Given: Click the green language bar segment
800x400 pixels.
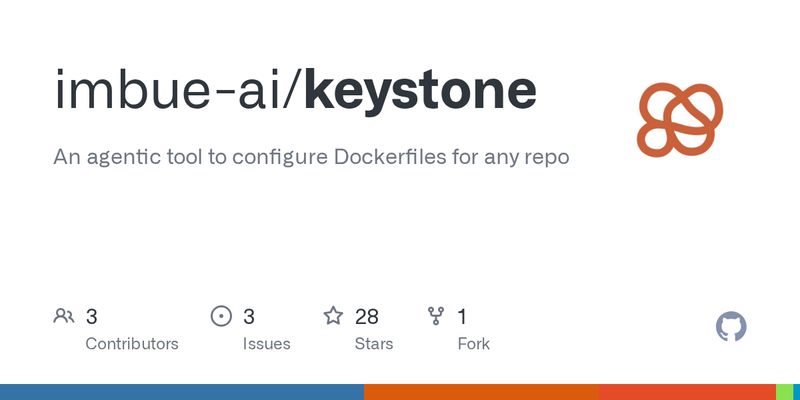Looking at the screenshot, I should (785, 392).
